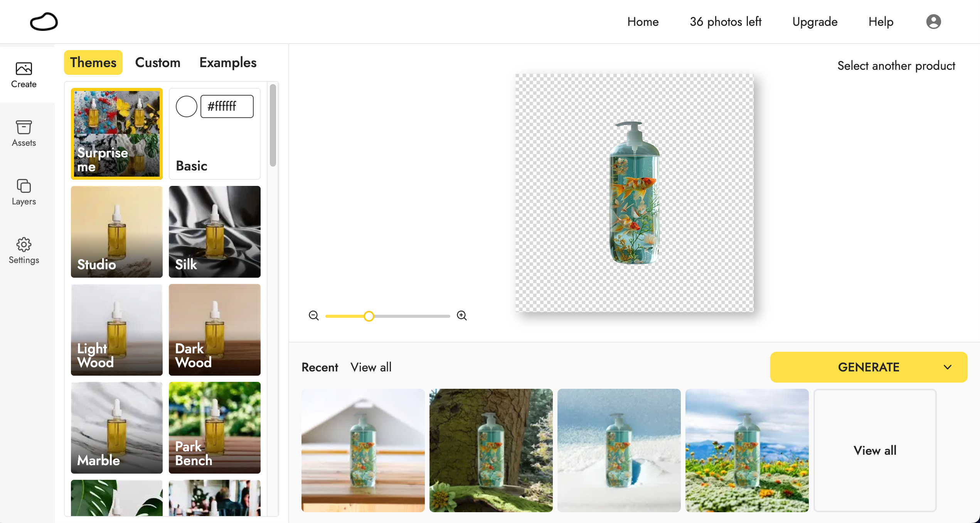Viewport: 980px width, 523px height.
Task: Select the Studio theme
Action: point(117,232)
